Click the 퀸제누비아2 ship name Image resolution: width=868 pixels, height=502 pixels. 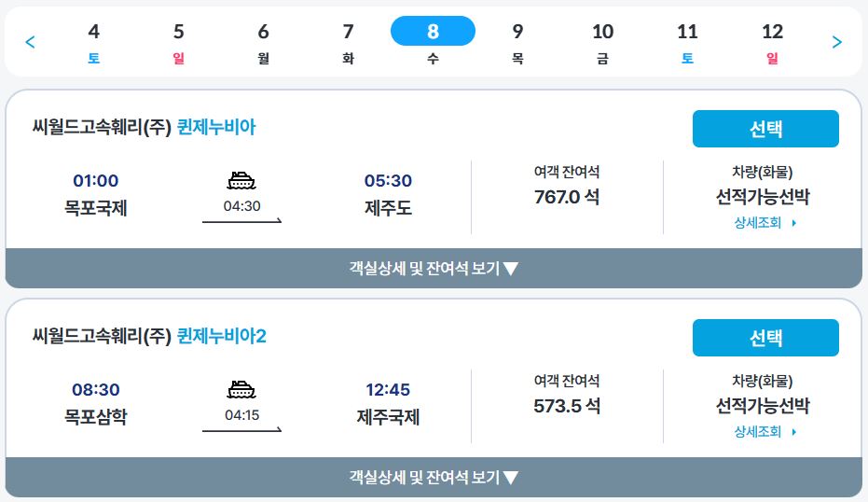pyautogui.click(x=222, y=336)
